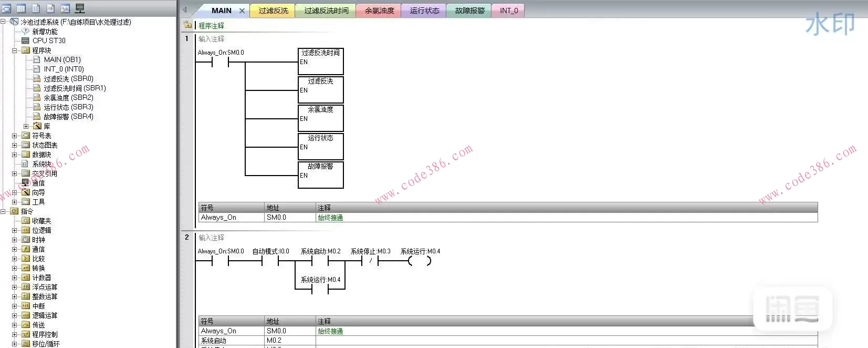Open MAIN (OB1) program block
Image resolution: width=868 pixels, height=348 pixels.
62,59
